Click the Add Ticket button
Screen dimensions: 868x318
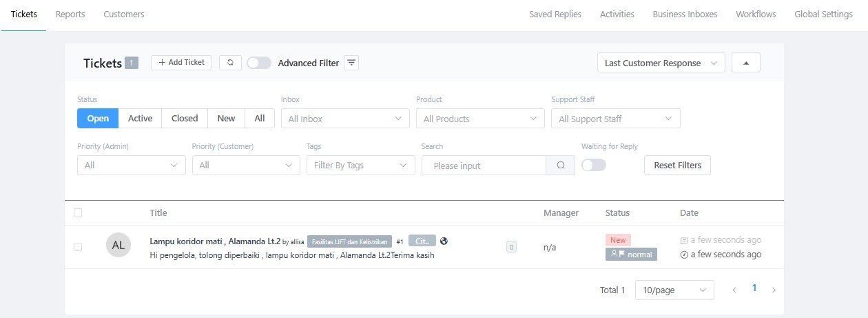tap(181, 63)
